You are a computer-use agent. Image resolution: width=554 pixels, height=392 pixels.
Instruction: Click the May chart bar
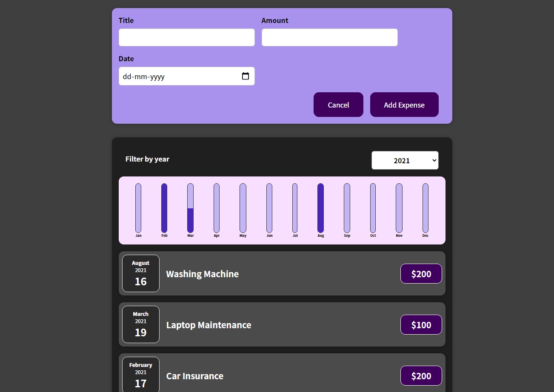[x=243, y=208]
